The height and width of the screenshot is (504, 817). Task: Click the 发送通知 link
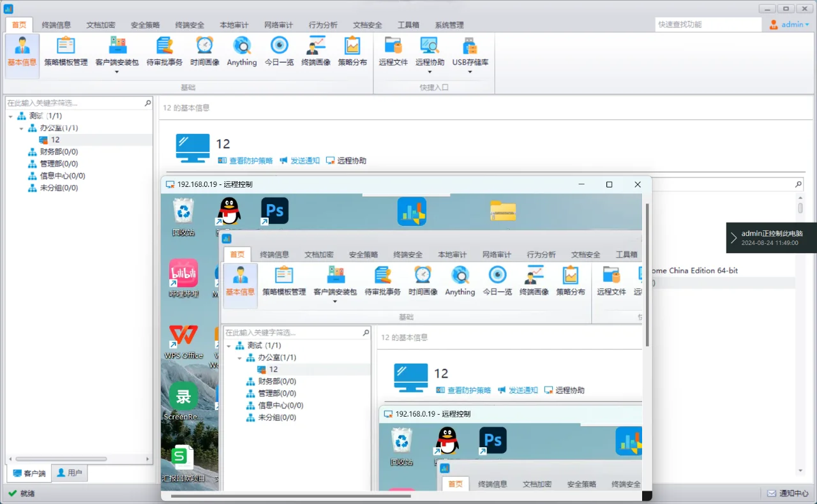pos(304,160)
